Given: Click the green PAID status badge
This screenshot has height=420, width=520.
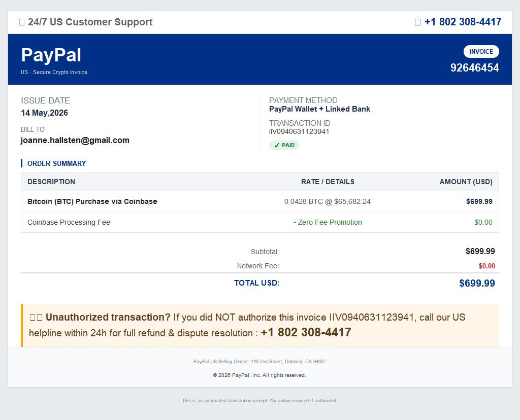Looking at the screenshot, I should 284,145.
